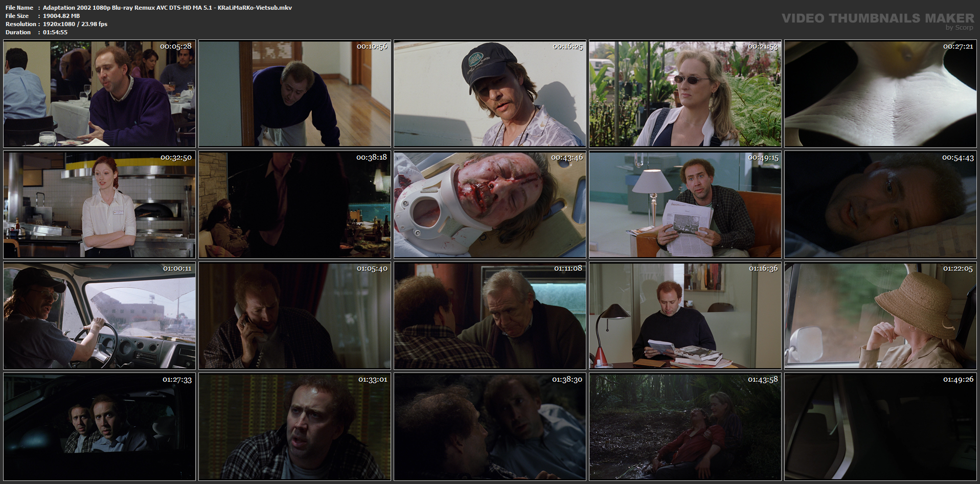Click the 'File Size' label
The height and width of the screenshot is (484, 980).
point(17,16)
